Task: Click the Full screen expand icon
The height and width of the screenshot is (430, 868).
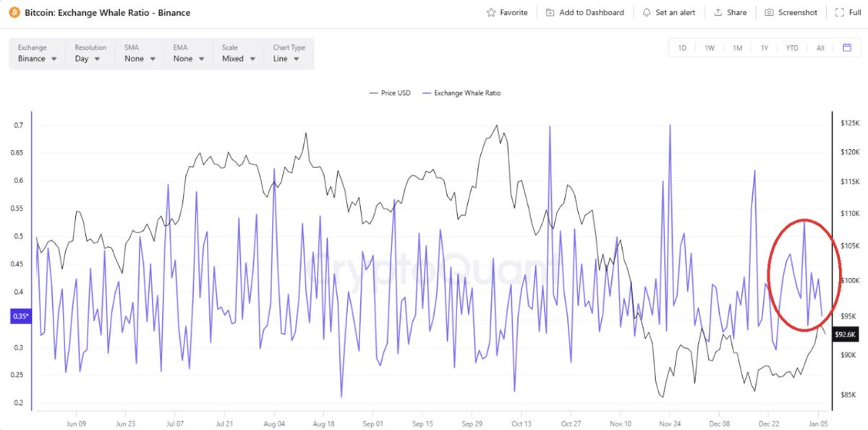Action: 839,12
